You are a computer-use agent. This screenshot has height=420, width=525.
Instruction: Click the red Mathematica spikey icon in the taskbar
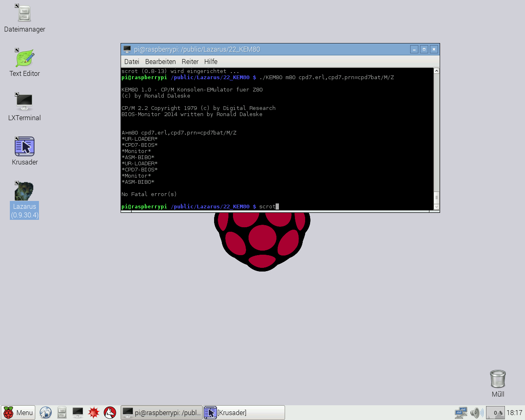tap(94, 413)
